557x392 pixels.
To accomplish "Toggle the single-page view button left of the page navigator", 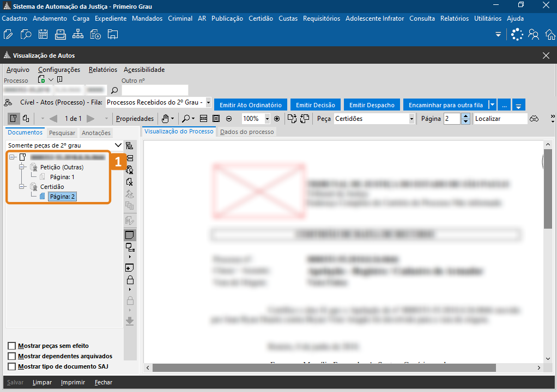I will [14, 119].
